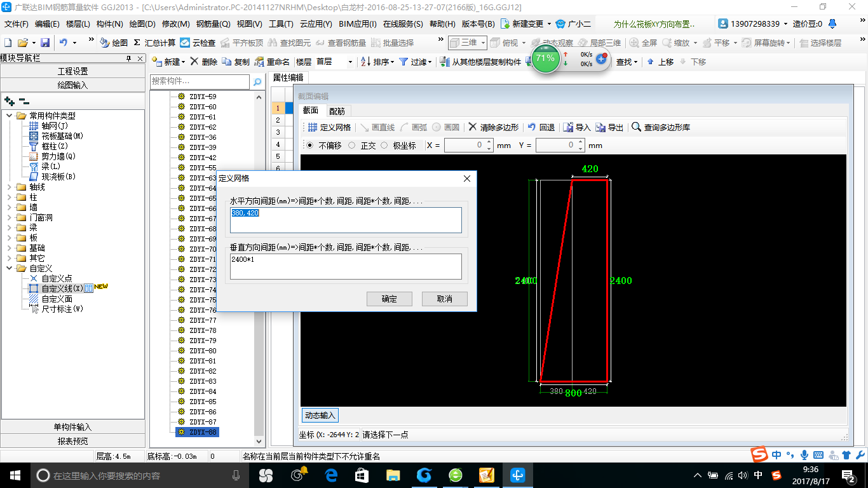The width and height of the screenshot is (868, 488).
Task: Click 确定 in 定义网格 dialog
Action: [x=390, y=299]
